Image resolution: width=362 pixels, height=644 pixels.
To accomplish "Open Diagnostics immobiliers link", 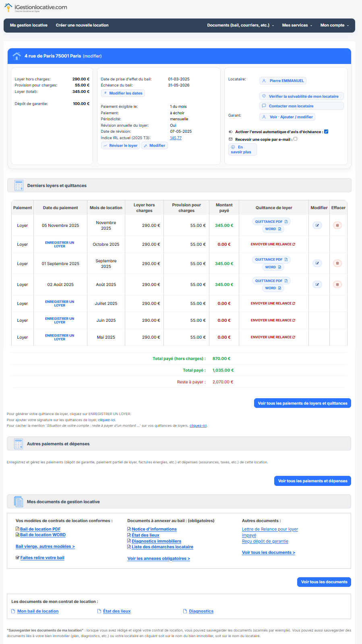I will tap(156, 541).
